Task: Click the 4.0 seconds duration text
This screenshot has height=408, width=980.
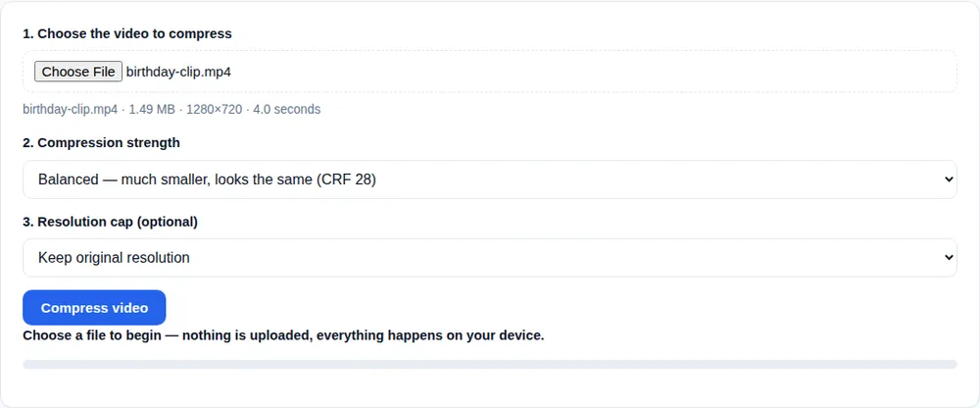Action: 287,110
